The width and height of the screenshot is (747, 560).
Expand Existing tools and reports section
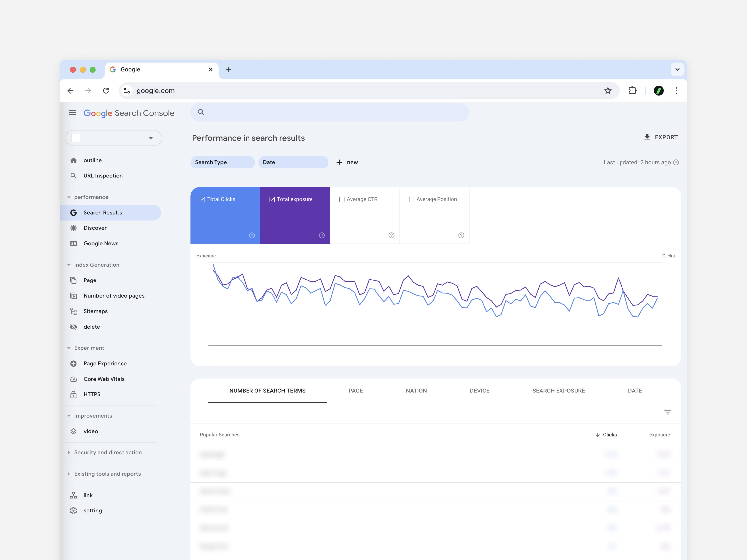coord(69,474)
